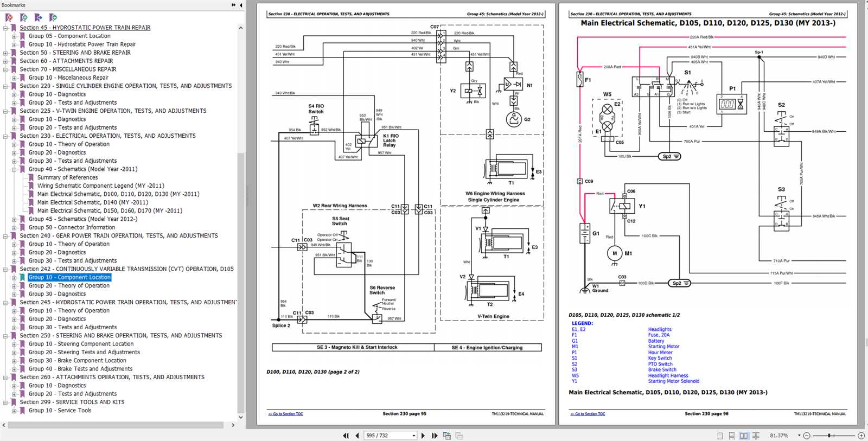
Task: Open Section 245 - HYDROSTATIC POWER TRAIN OPERATION bookmark
Action: [128, 302]
